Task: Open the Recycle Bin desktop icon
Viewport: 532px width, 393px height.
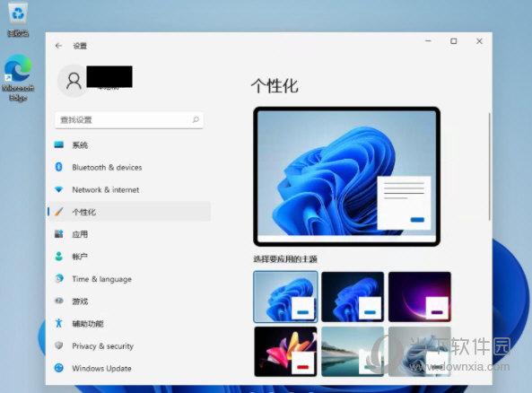Action: click(x=18, y=20)
